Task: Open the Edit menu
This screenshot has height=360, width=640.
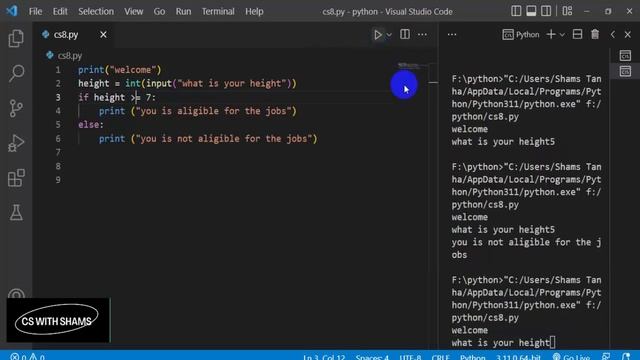Action: coord(60,11)
